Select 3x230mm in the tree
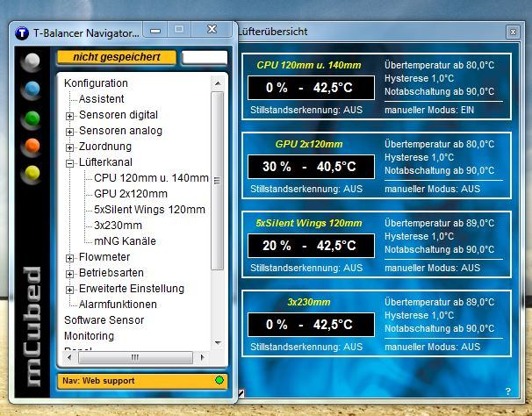Image resolution: width=532 pixels, height=416 pixels. (x=118, y=226)
